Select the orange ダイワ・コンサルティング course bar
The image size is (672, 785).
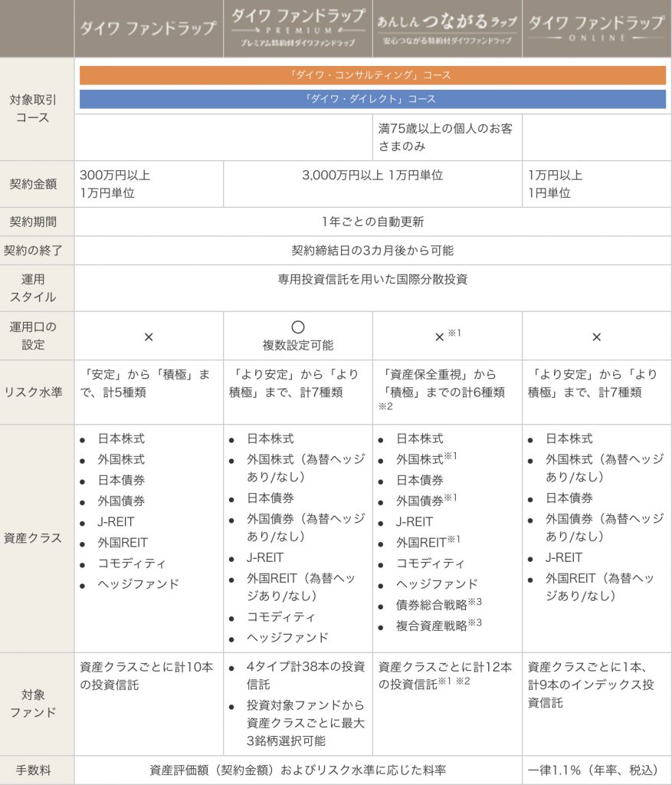tap(372, 75)
